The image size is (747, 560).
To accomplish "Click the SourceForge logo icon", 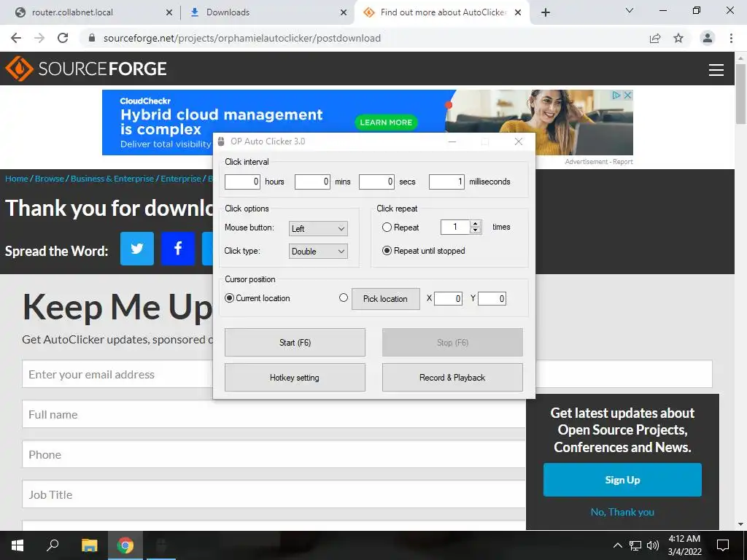I will click(19, 69).
